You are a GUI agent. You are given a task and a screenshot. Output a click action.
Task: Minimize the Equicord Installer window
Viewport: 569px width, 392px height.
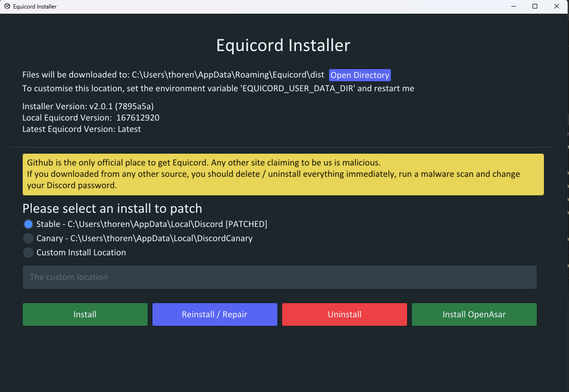coord(514,7)
